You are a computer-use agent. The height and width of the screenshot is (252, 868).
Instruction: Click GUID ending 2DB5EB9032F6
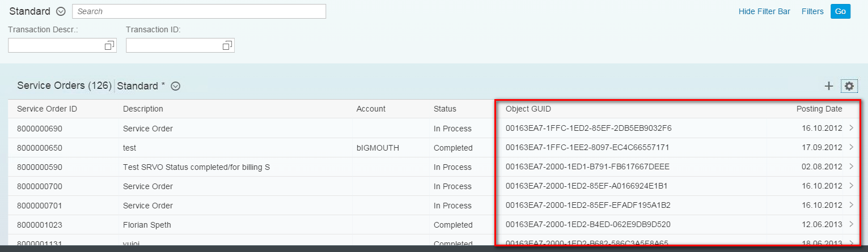tap(588, 129)
